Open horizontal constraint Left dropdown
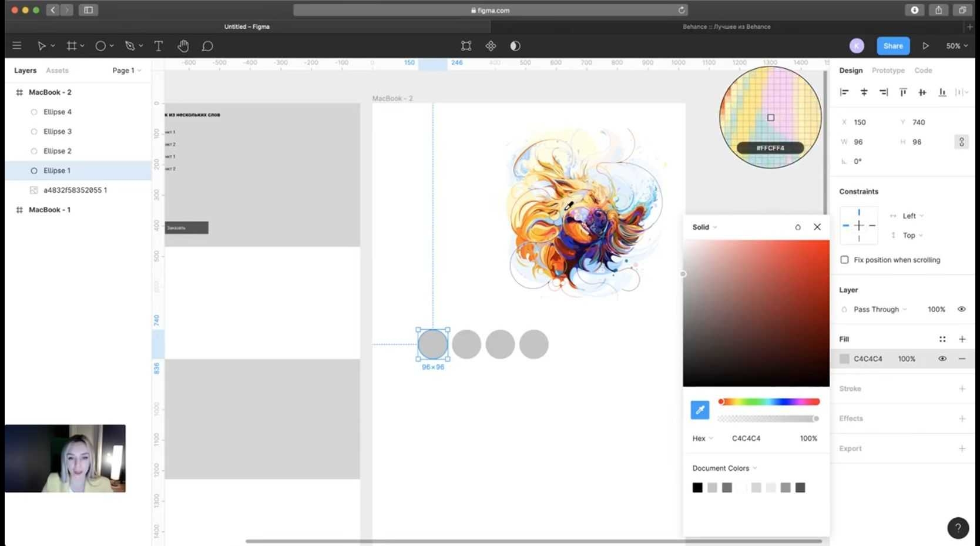 (x=913, y=216)
